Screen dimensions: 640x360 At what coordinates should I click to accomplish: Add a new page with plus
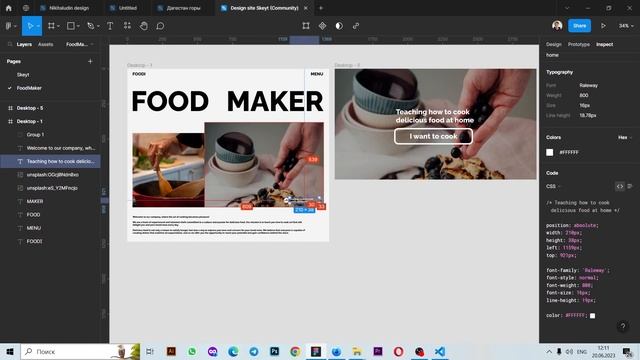[90, 61]
